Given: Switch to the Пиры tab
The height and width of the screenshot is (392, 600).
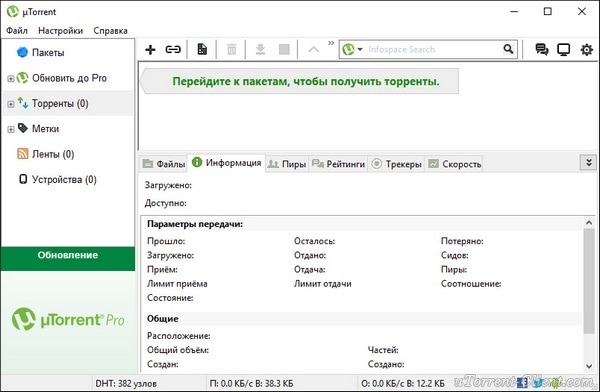Looking at the screenshot, I should (x=287, y=164).
